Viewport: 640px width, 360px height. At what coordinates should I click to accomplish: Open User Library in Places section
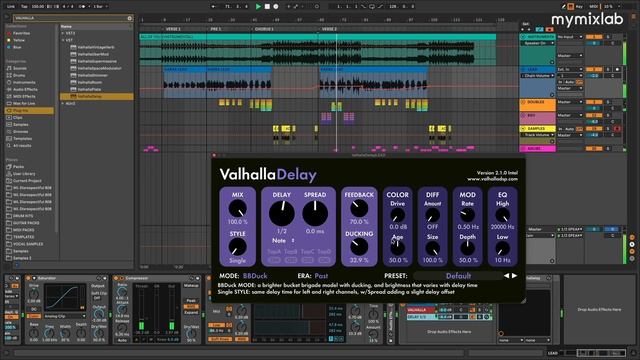24,173
